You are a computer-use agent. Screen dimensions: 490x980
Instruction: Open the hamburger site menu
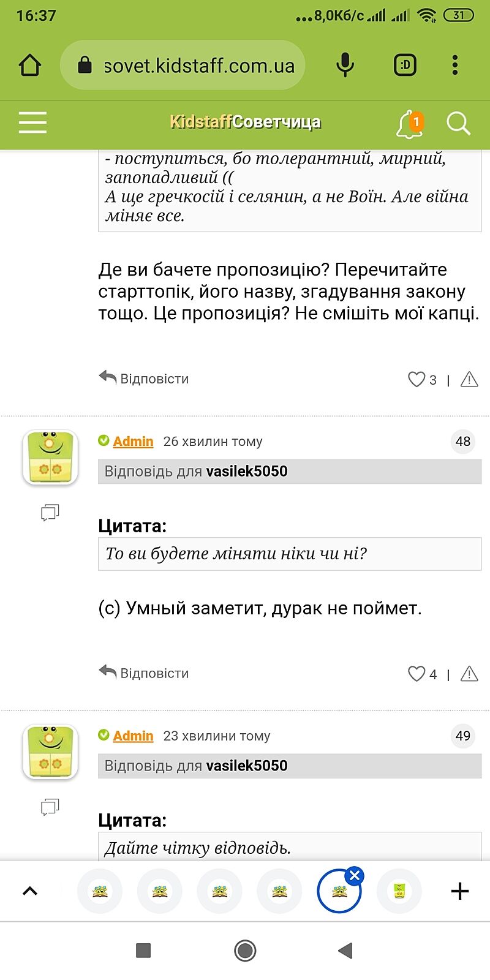[x=32, y=123]
